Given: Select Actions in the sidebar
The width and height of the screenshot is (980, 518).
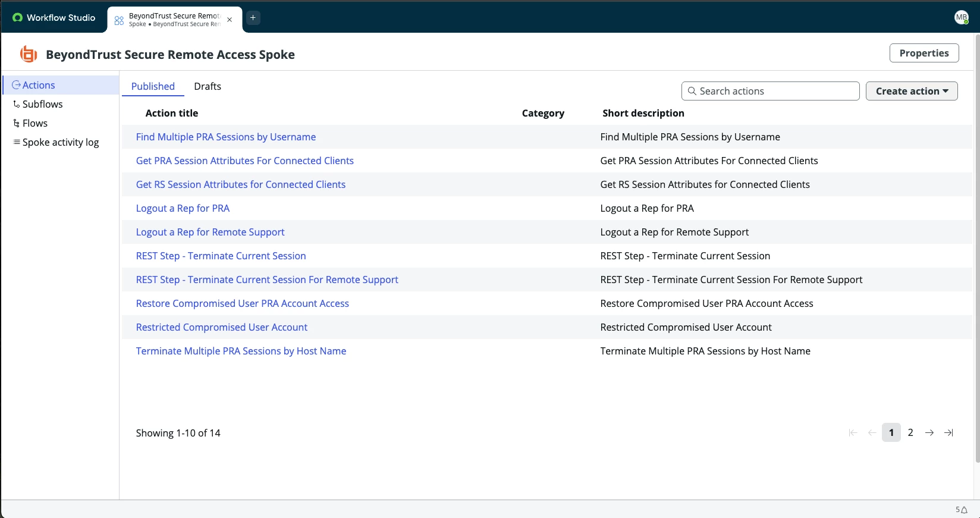Looking at the screenshot, I should pos(61,85).
